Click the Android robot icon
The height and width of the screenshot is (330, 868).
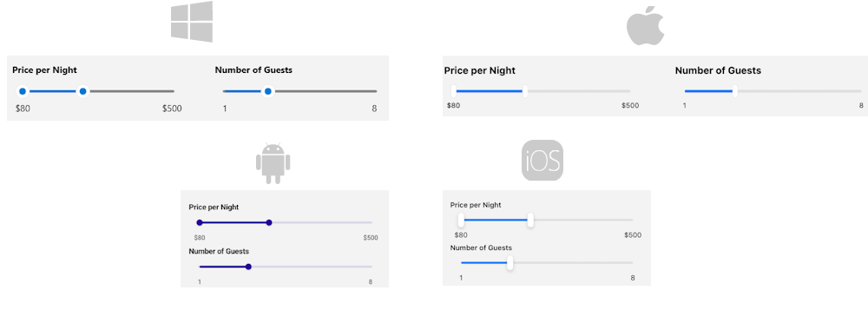[x=273, y=163]
